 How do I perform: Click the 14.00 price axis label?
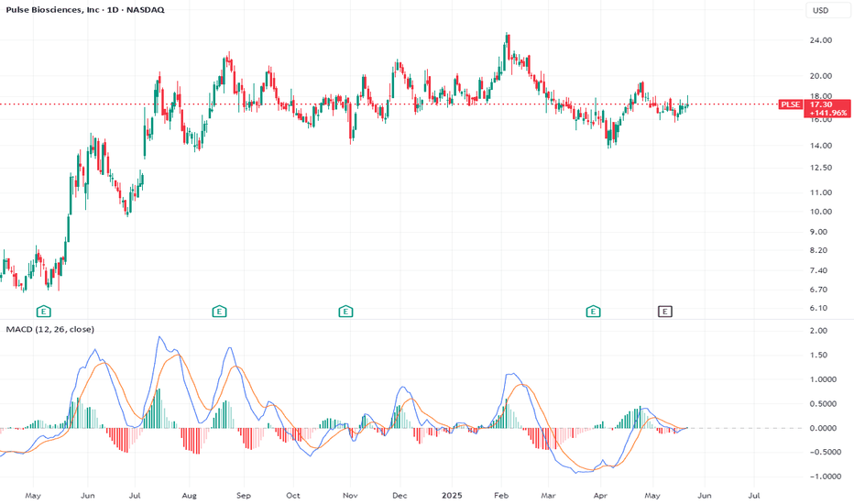tap(821, 146)
